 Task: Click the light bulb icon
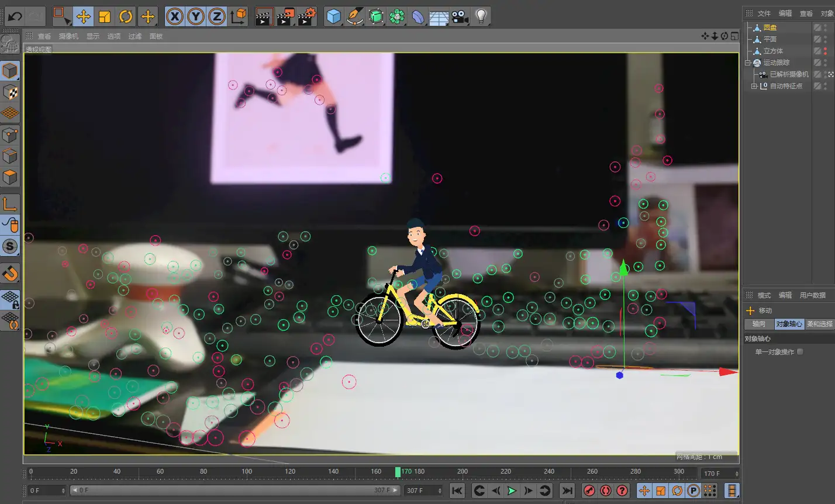coord(481,16)
